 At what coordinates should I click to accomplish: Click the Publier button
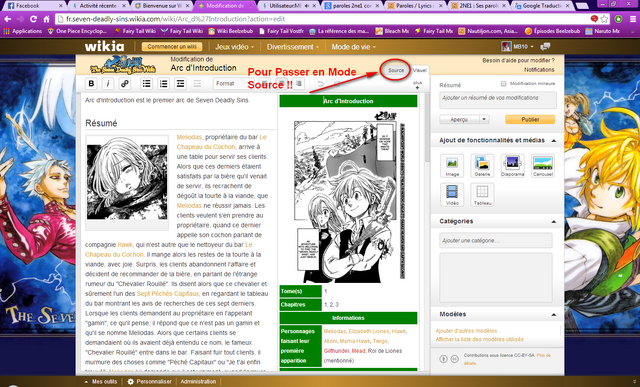530,120
